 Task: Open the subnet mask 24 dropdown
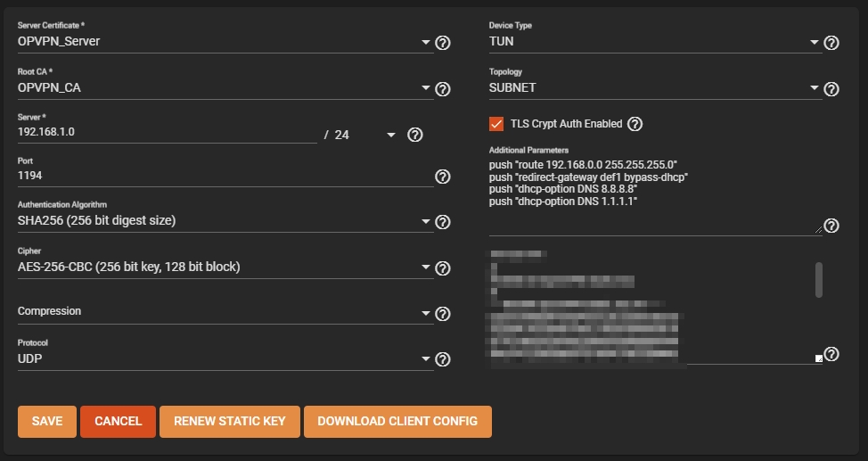click(x=365, y=136)
